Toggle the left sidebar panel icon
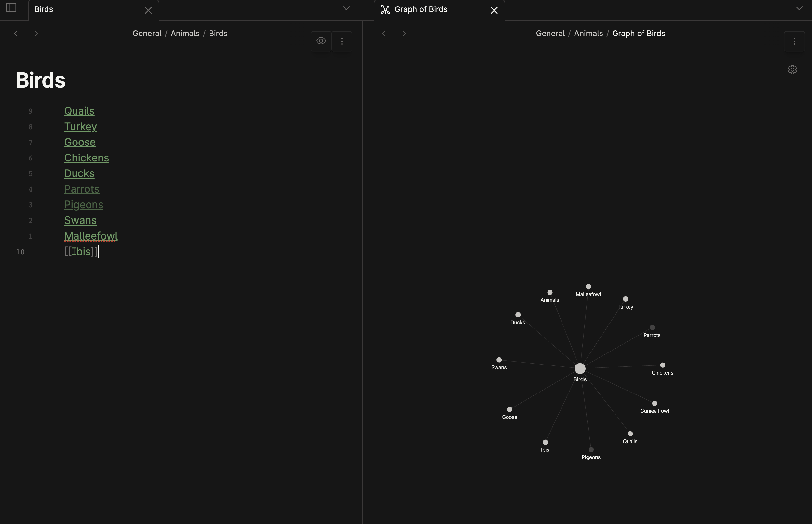This screenshot has width=812, height=524. tap(11, 8)
